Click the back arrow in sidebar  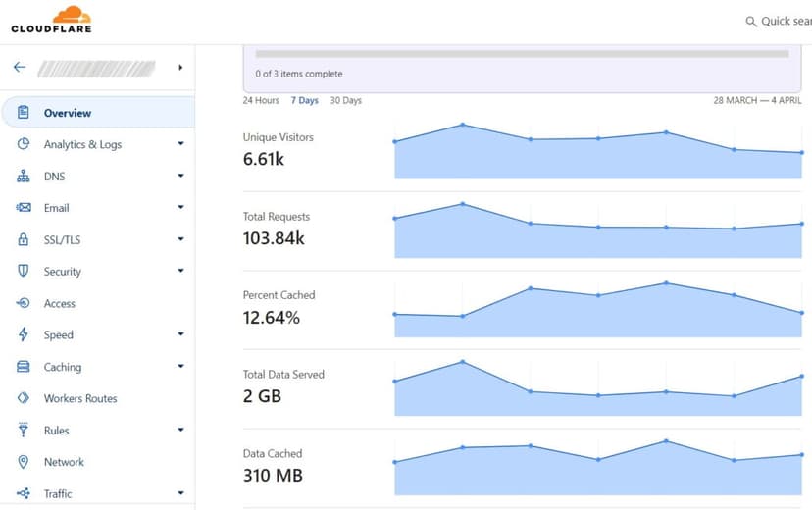[19, 68]
